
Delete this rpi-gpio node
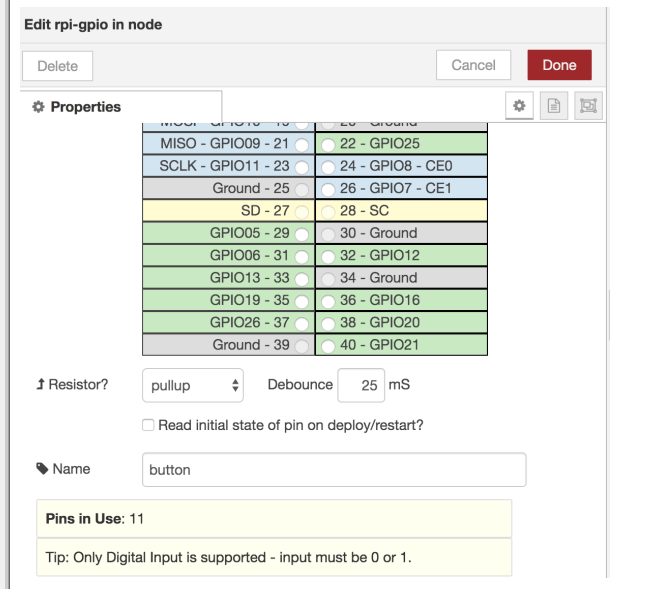click(57, 66)
